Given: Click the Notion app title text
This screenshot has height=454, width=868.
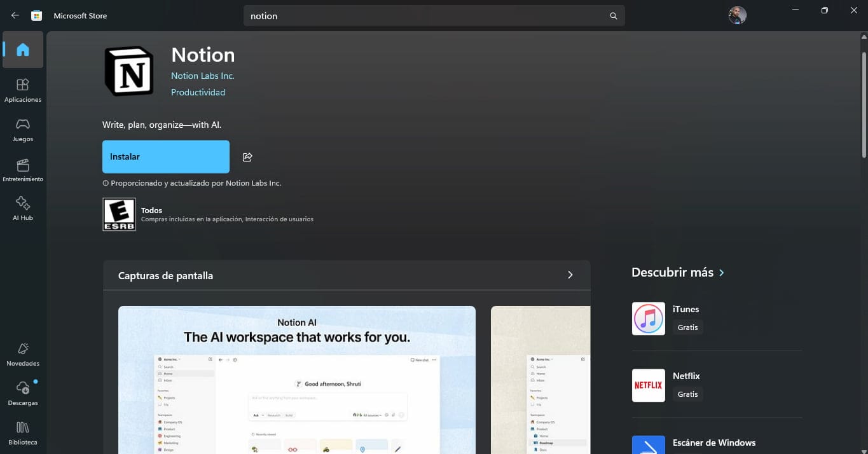Looking at the screenshot, I should click(203, 55).
